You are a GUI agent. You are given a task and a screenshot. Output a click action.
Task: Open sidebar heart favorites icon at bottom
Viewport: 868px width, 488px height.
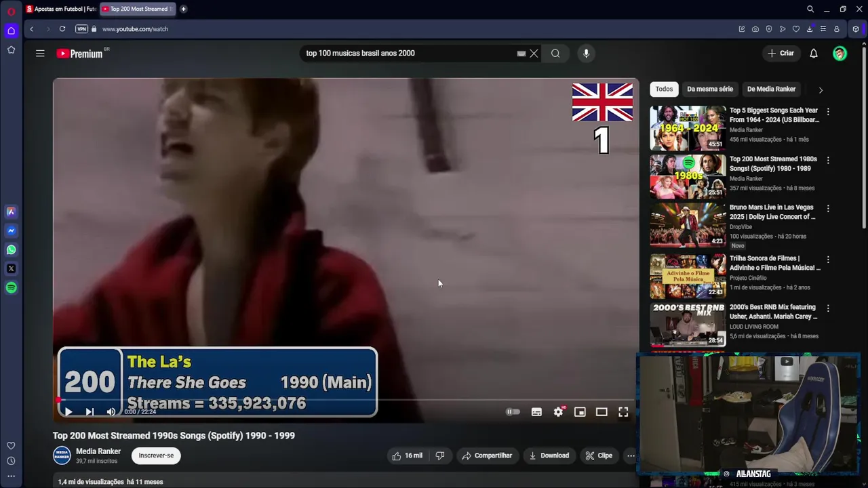tap(11, 445)
